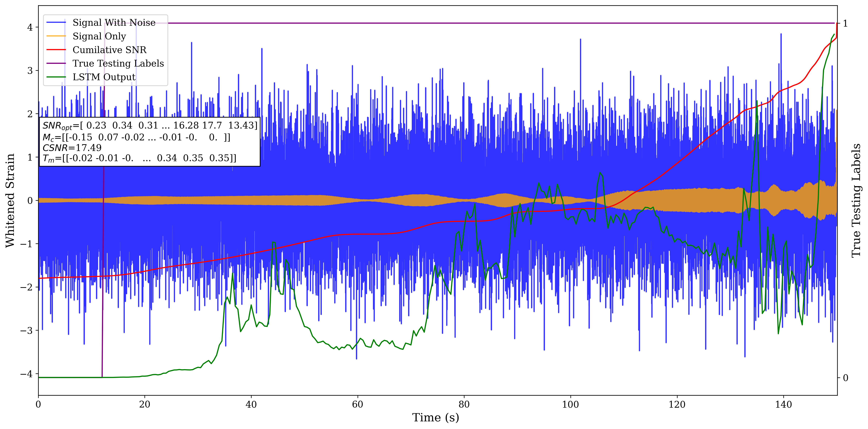Click the Tm values annotation line
The height and width of the screenshot is (429, 868).
139,158
